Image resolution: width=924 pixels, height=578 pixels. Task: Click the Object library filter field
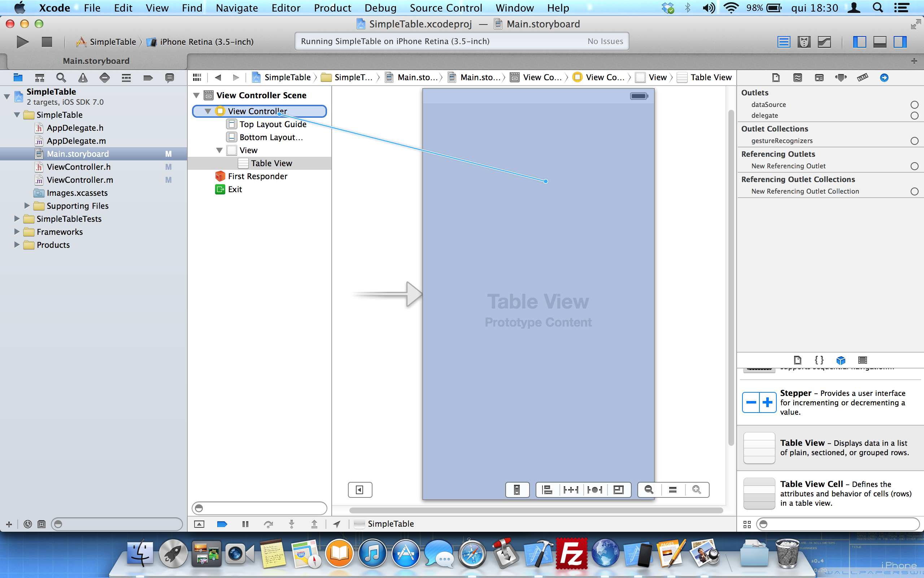pos(838,524)
